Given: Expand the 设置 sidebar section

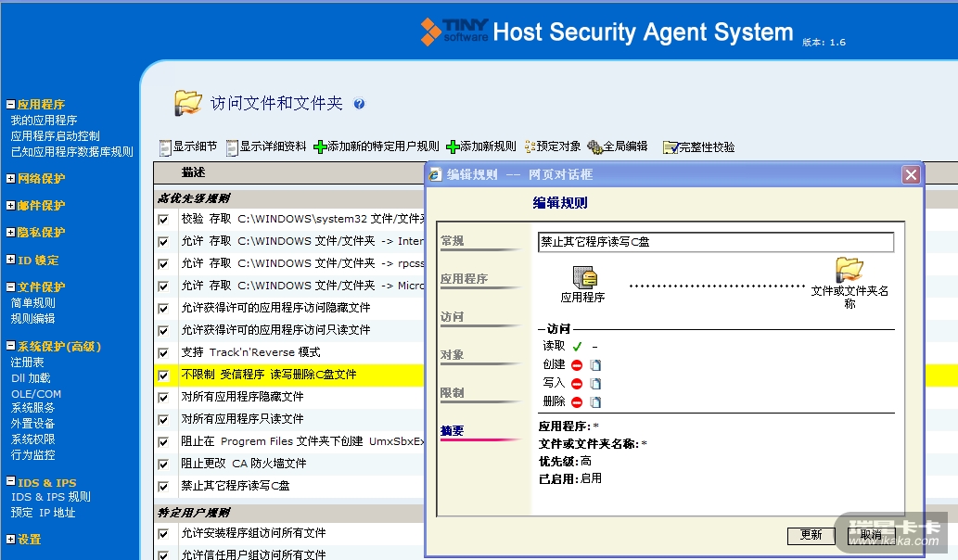Looking at the screenshot, I should click(11, 540).
